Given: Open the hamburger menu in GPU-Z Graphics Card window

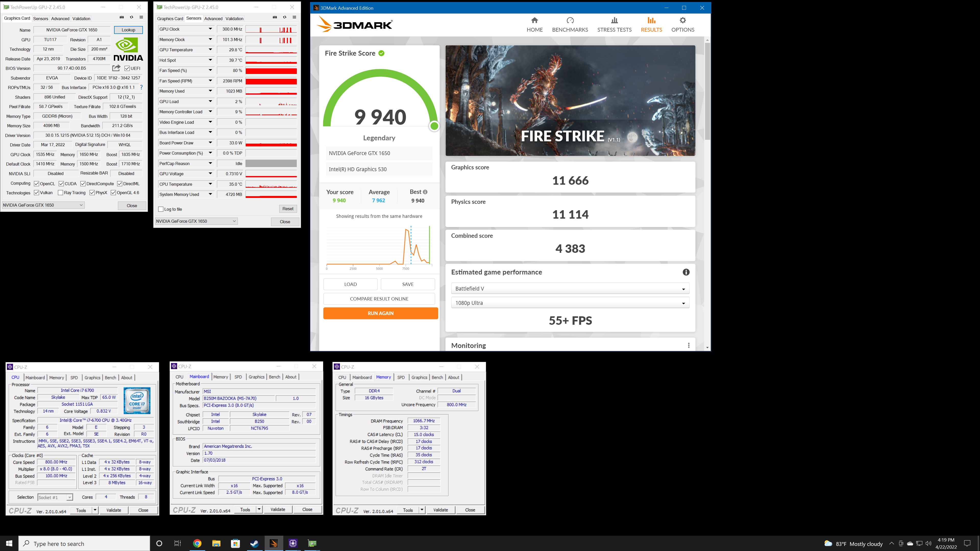Looking at the screenshot, I should click(x=141, y=18).
